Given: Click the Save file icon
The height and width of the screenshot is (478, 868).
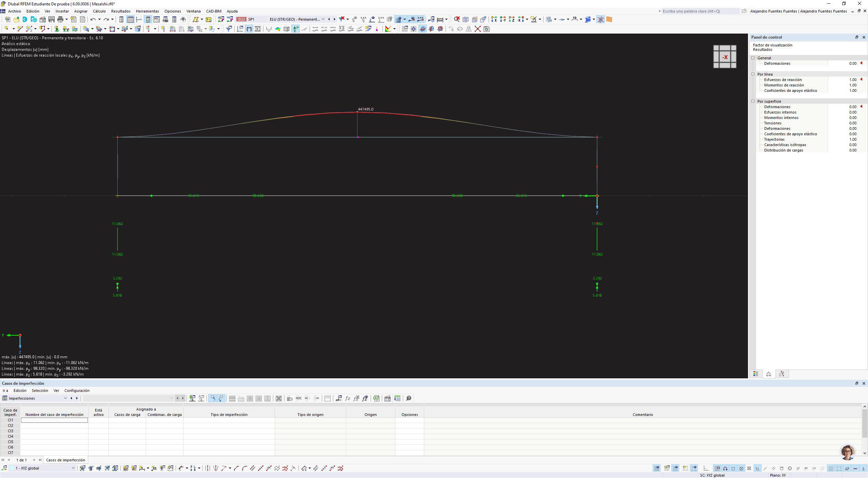Looking at the screenshot, I should pos(52,19).
